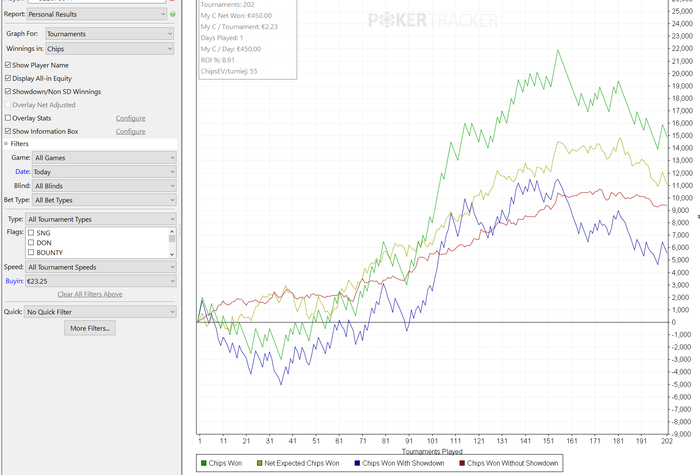Check the SNG flag checkbox
The width and height of the screenshot is (700, 475).
tap(31, 233)
